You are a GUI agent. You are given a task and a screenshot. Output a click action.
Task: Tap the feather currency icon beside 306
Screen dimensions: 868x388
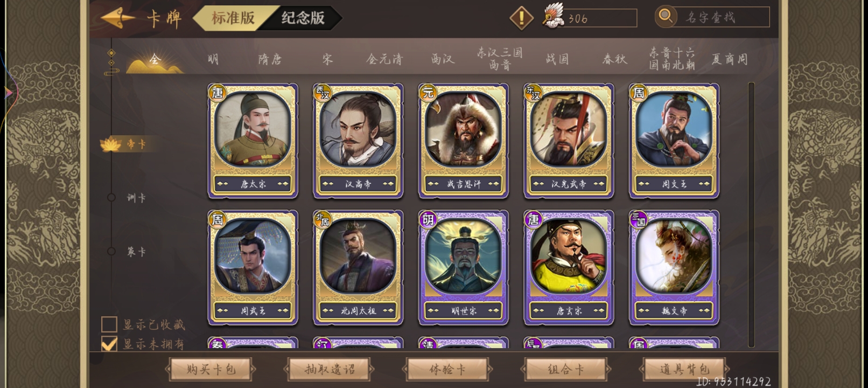tap(552, 16)
